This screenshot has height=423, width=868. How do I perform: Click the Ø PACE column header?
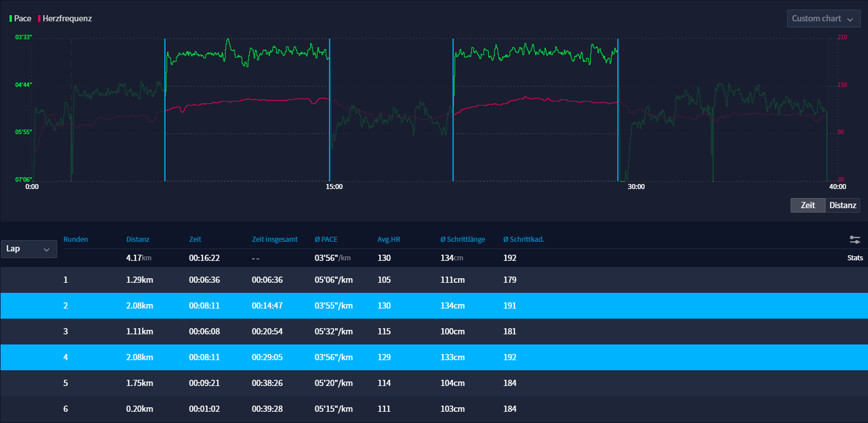[325, 240]
